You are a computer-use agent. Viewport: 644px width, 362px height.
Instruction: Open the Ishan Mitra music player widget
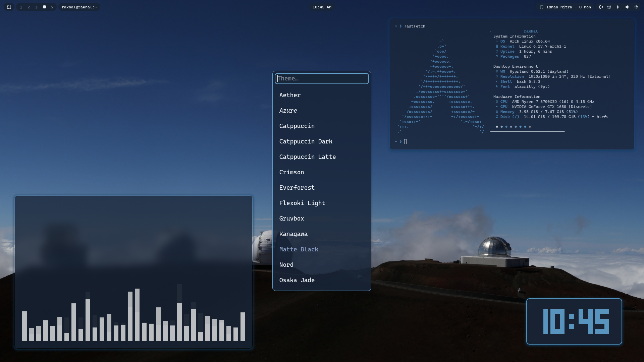565,7
